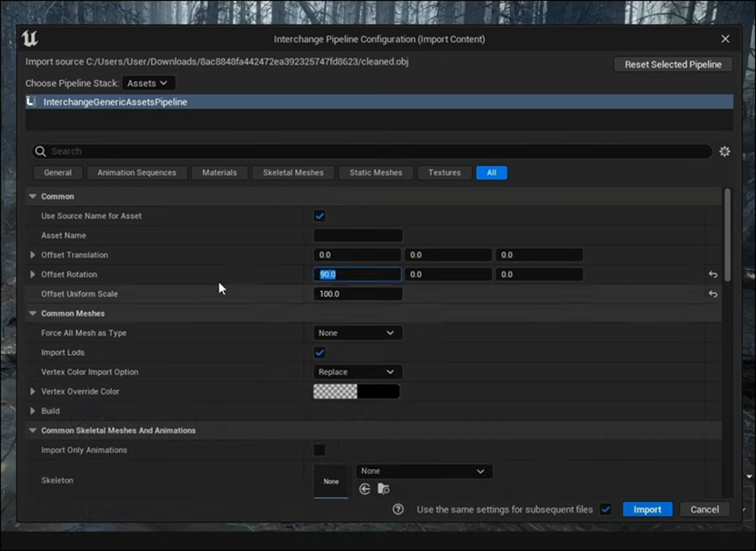Switch to the Materials tab

[x=220, y=173]
